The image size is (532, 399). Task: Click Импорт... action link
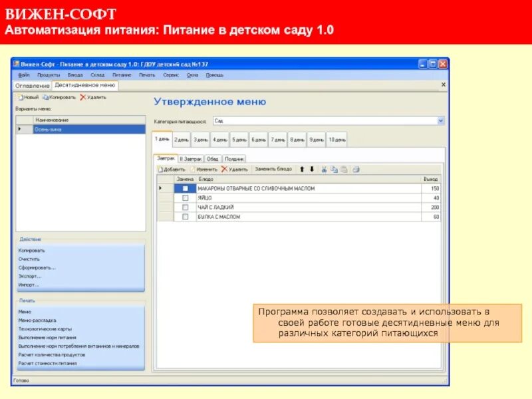29,285
